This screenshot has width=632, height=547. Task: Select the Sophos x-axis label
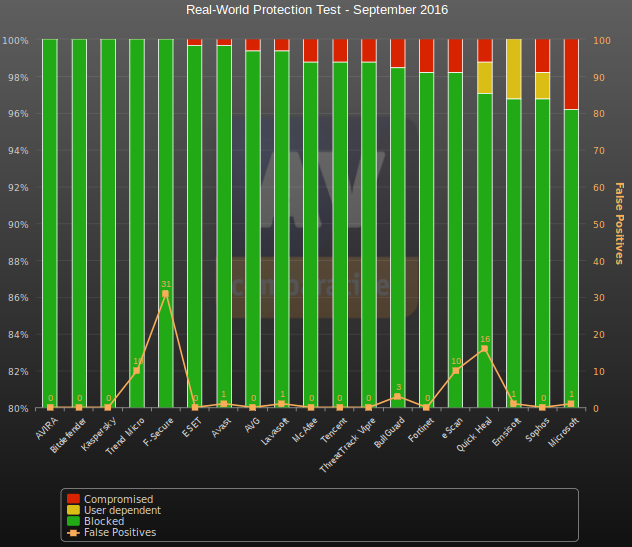(537, 430)
